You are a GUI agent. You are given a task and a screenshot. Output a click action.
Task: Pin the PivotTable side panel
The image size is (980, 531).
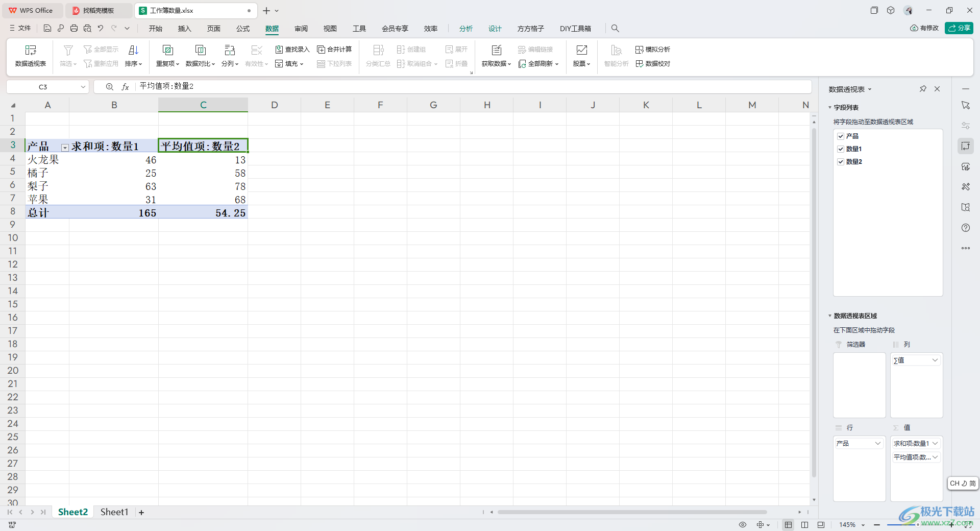pyautogui.click(x=923, y=89)
